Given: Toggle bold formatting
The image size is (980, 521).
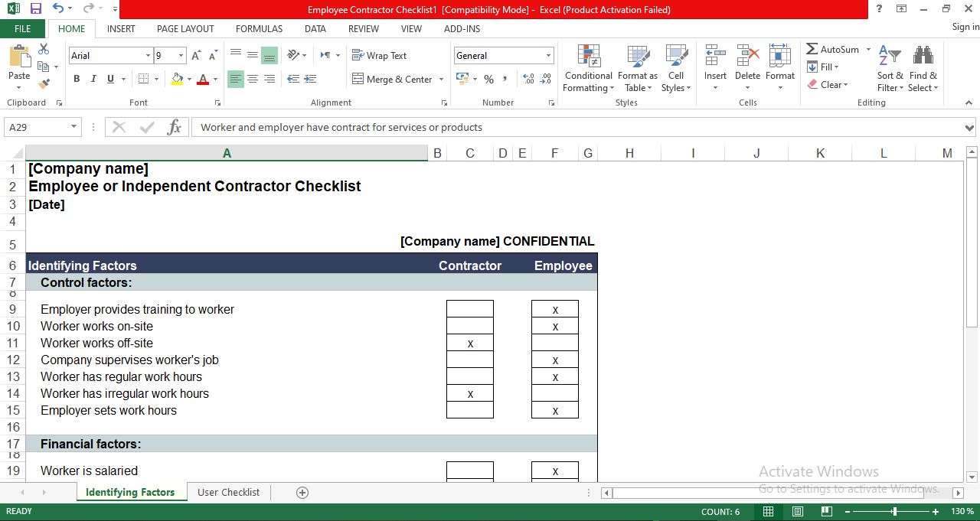Looking at the screenshot, I should point(76,79).
